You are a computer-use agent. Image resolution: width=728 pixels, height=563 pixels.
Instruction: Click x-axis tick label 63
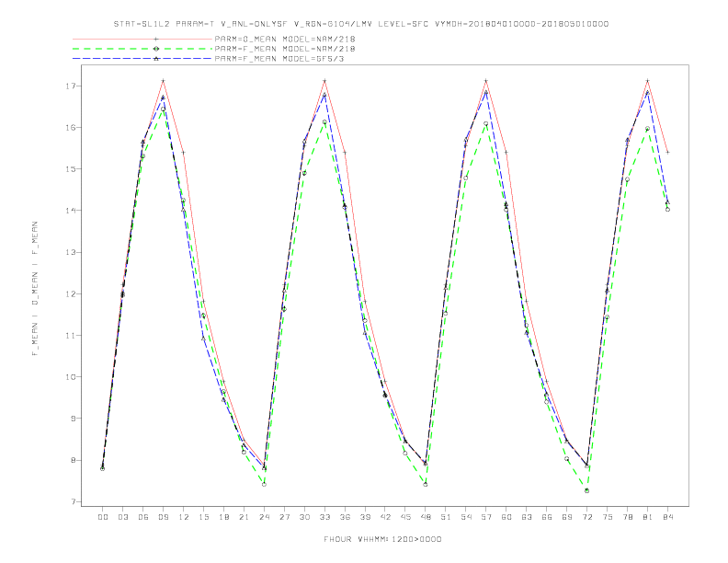527,517
